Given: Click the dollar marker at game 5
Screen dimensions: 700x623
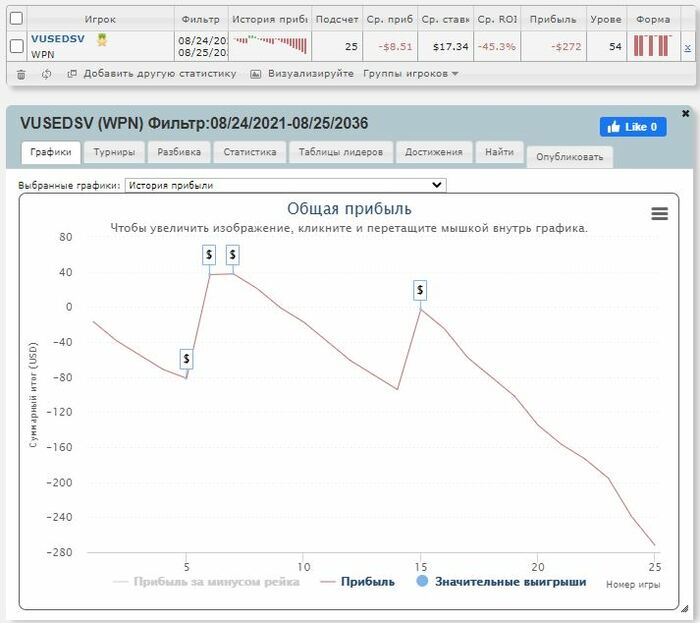Looking at the screenshot, I should tap(186, 359).
